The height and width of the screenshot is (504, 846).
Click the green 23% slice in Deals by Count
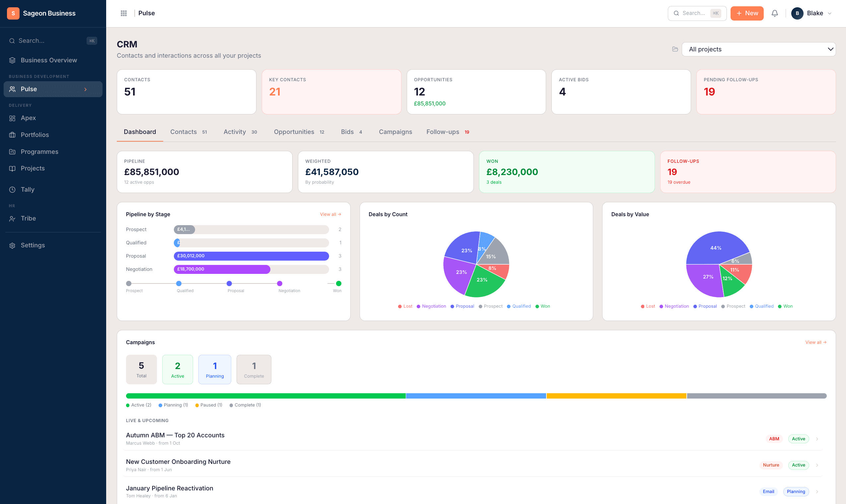click(482, 280)
